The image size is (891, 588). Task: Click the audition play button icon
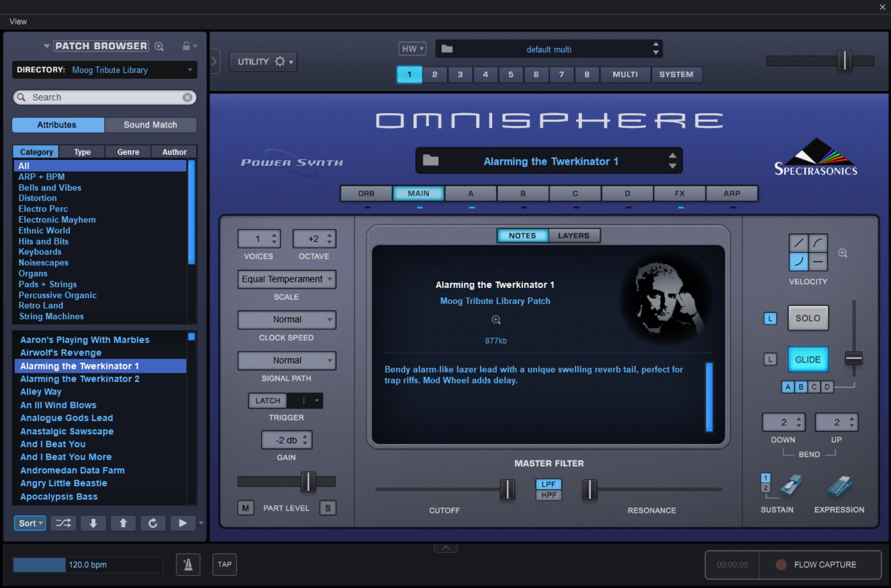tap(182, 523)
